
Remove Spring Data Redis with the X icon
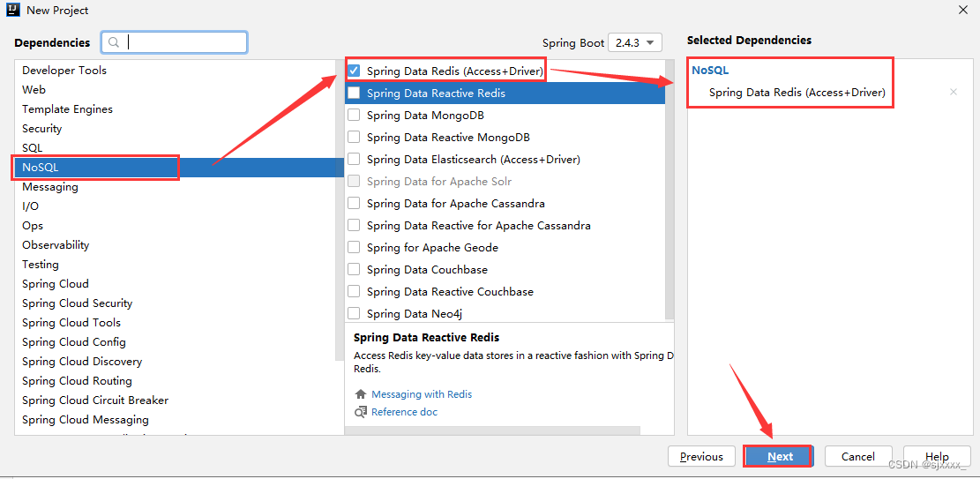coord(954,92)
